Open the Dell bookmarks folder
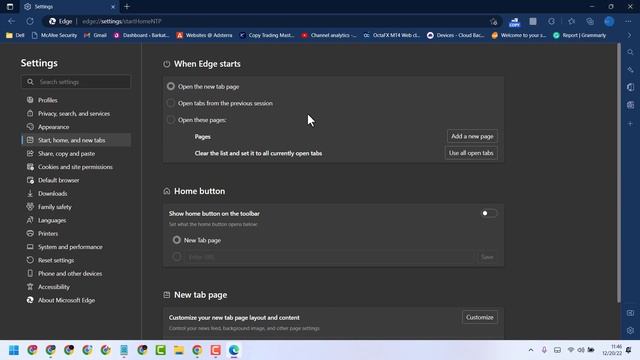The image size is (640, 360). (x=15, y=36)
